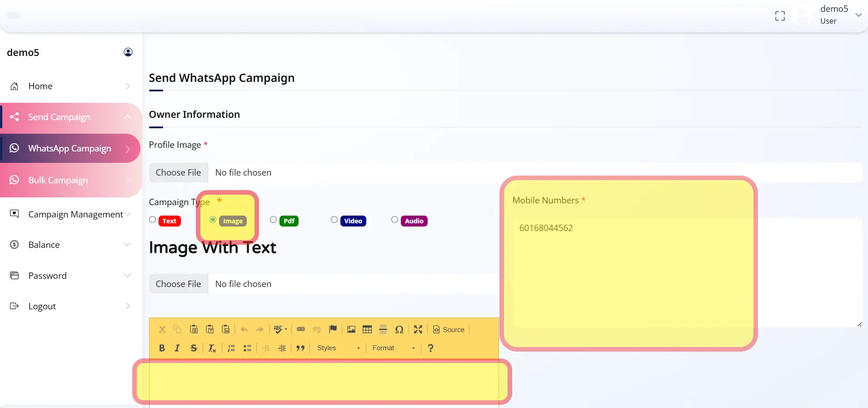The height and width of the screenshot is (408, 868).
Task: Click the Paste icon in editor toolbar
Action: [x=194, y=329]
